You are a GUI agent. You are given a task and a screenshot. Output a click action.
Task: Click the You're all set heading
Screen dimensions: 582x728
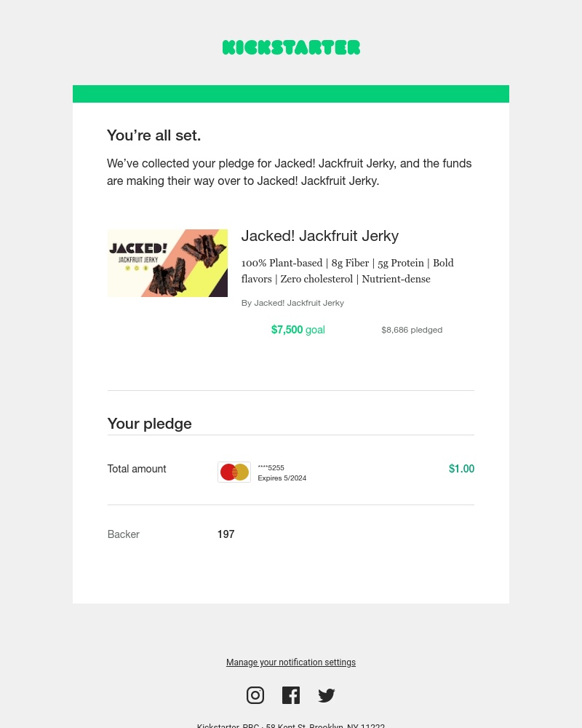click(154, 135)
